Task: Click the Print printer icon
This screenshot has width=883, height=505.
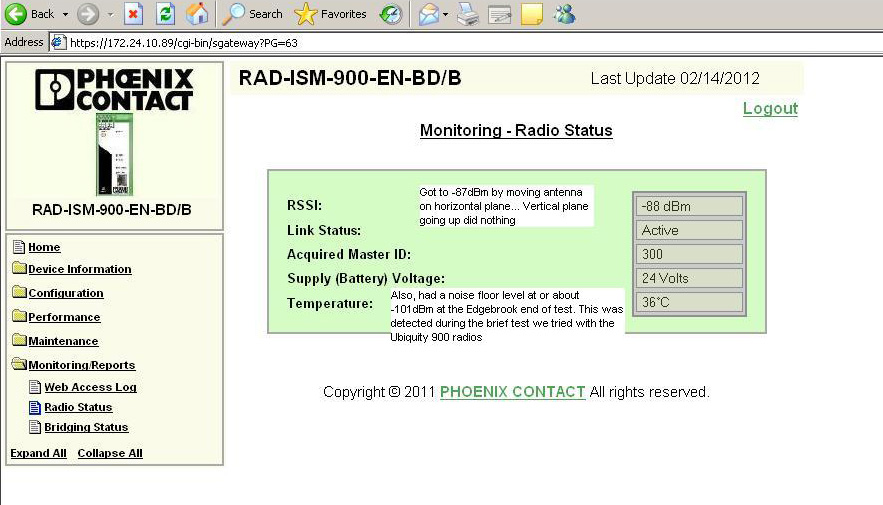Action: 467,14
